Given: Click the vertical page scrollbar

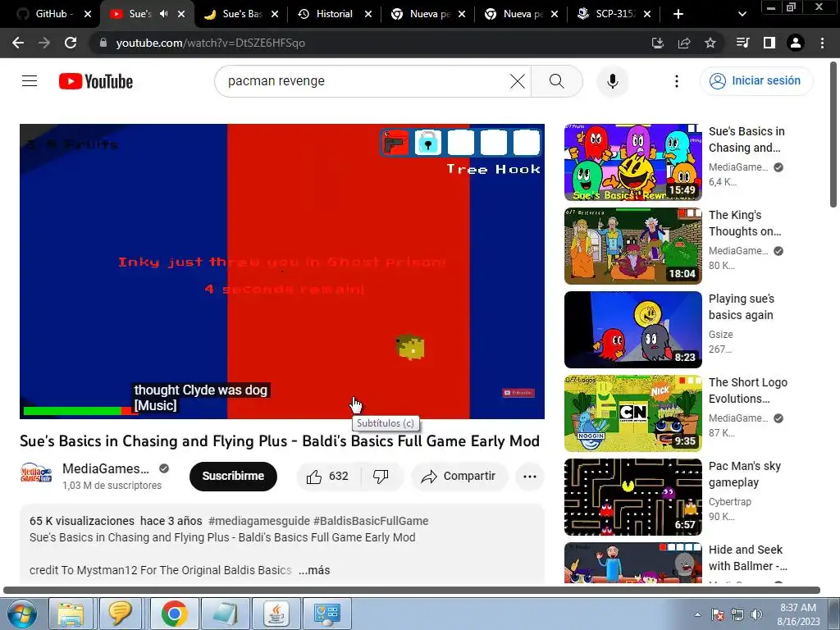Looking at the screenshot, I should [x=833, y=135].
